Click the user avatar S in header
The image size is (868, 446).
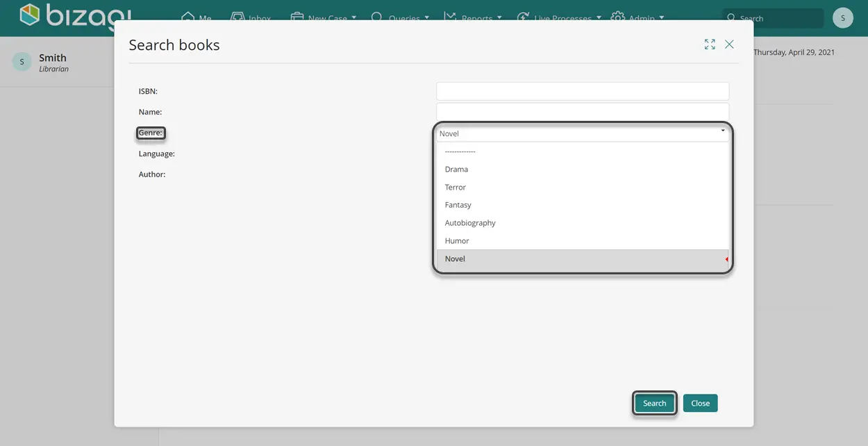point(842,18)
